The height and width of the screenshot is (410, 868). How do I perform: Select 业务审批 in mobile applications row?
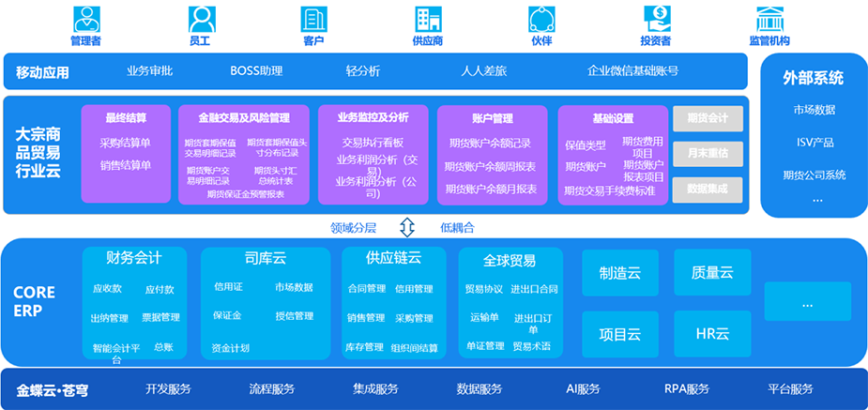click(150, 70)
